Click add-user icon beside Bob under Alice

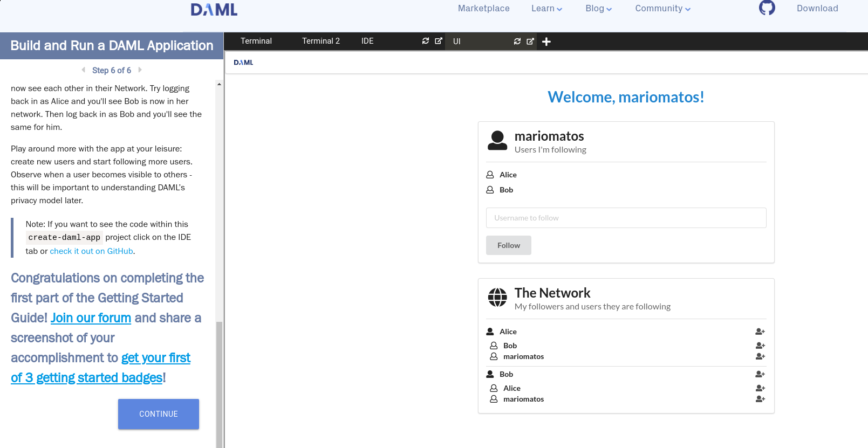[x=760, y=346]
